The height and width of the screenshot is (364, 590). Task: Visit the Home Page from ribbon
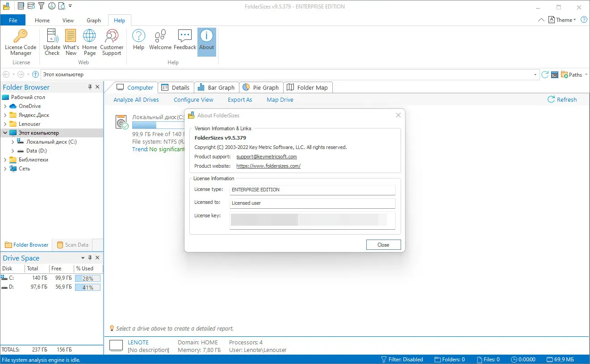(x=89, y=42)
